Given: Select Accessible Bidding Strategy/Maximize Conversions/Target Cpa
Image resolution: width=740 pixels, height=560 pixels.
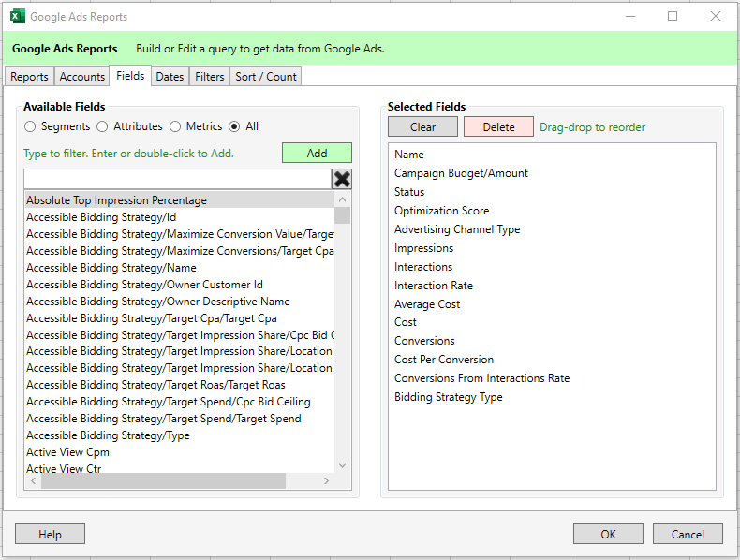Looking at the screenshot, I should pos(179,251).
